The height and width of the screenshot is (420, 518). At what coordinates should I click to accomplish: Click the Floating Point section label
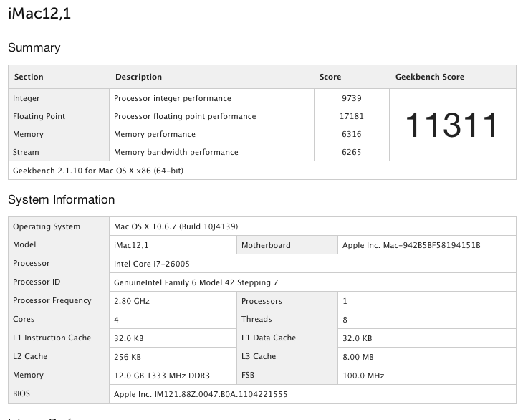[x=39, y=116]
